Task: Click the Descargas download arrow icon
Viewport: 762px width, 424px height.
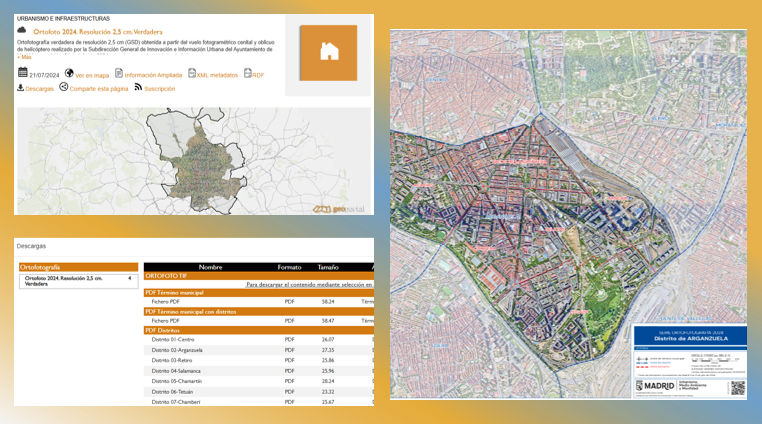Action: [x=20, y=88]
